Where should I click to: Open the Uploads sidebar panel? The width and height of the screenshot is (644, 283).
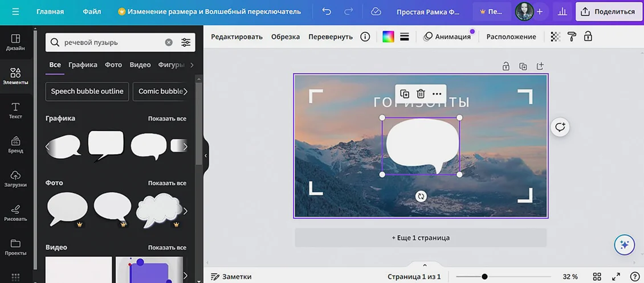point(15,179)
